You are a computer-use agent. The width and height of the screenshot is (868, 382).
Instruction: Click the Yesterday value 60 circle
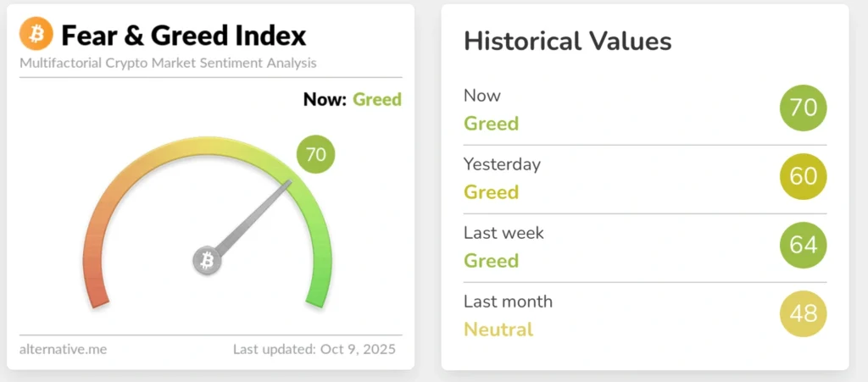pos(803,176)
